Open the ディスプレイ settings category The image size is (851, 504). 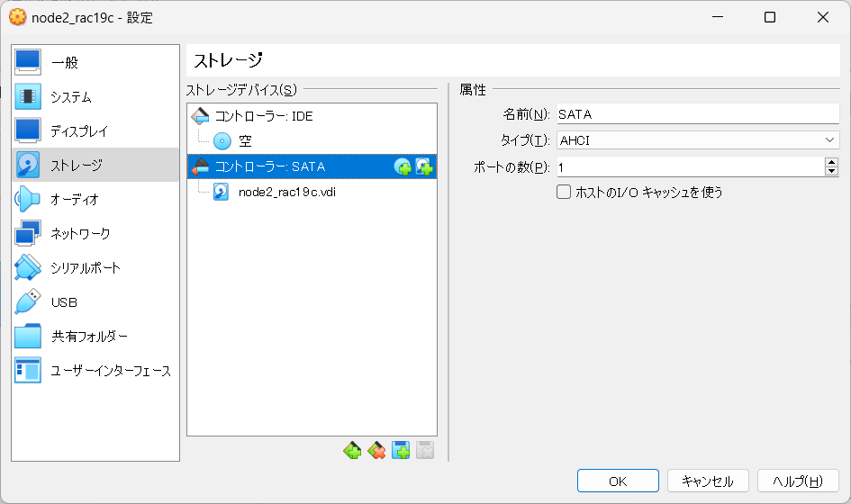tap(95, 130)
